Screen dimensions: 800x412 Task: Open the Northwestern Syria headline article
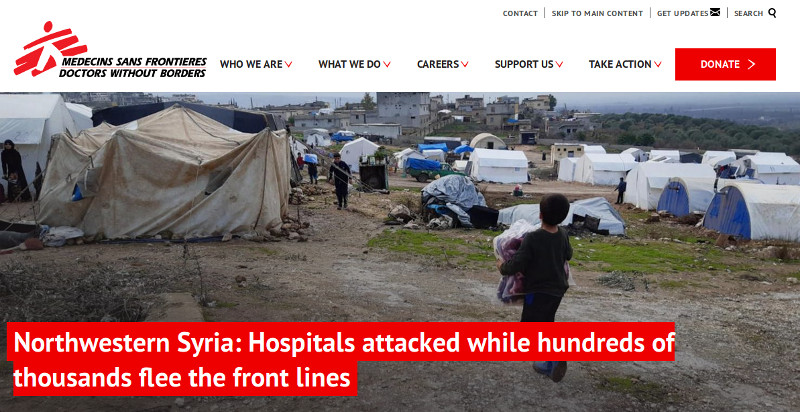tap(341, 359)
